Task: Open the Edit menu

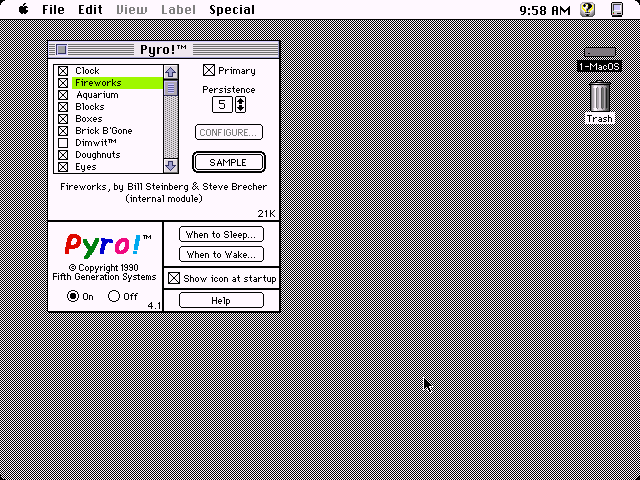Action: coord(90,9)
